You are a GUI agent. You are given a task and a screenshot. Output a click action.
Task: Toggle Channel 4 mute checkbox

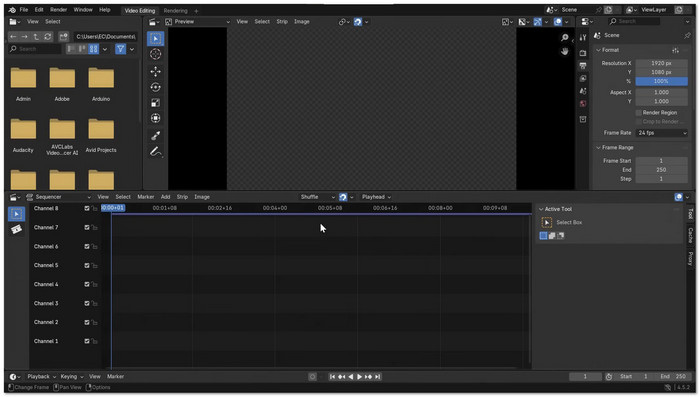[x=87, y=284]
